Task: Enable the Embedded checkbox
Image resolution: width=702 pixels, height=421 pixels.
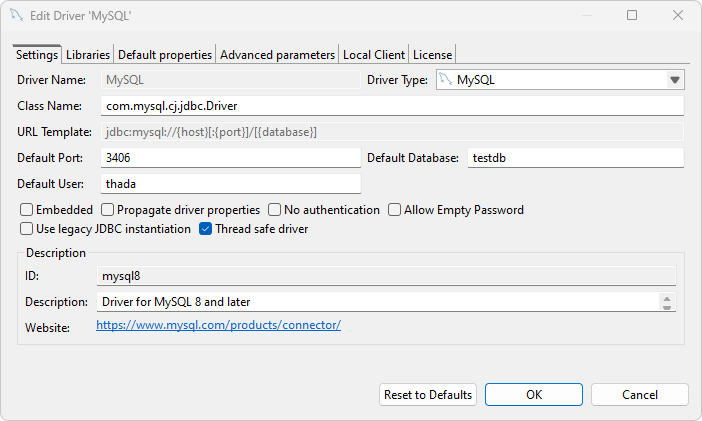Action: (27, 210)
